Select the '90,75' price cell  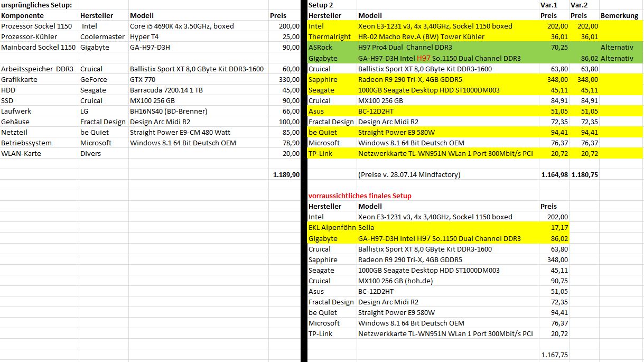tap(554, 281)
